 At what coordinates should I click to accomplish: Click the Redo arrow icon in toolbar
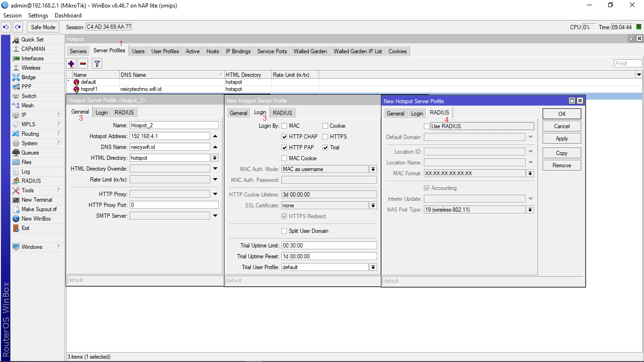tap(17, 27)
